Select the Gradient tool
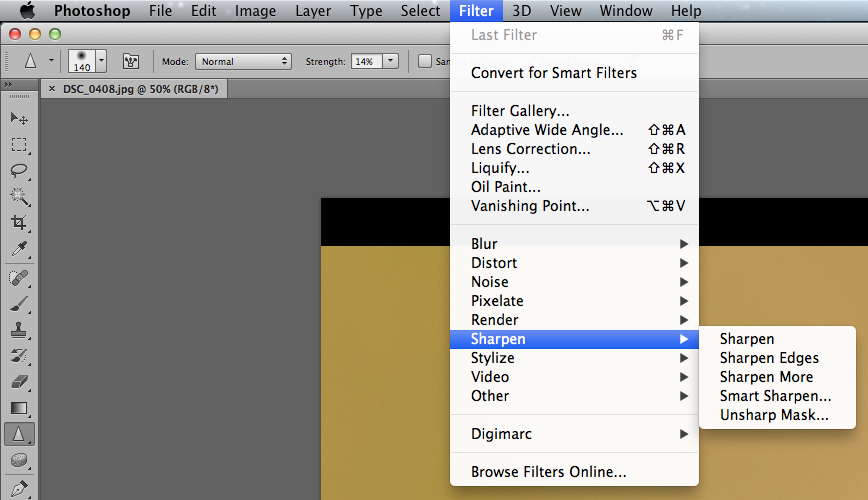 coord(19,408)
